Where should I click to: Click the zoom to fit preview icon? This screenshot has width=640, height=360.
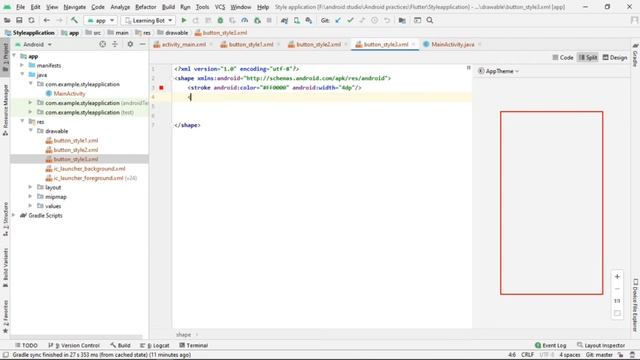point(617,313)
